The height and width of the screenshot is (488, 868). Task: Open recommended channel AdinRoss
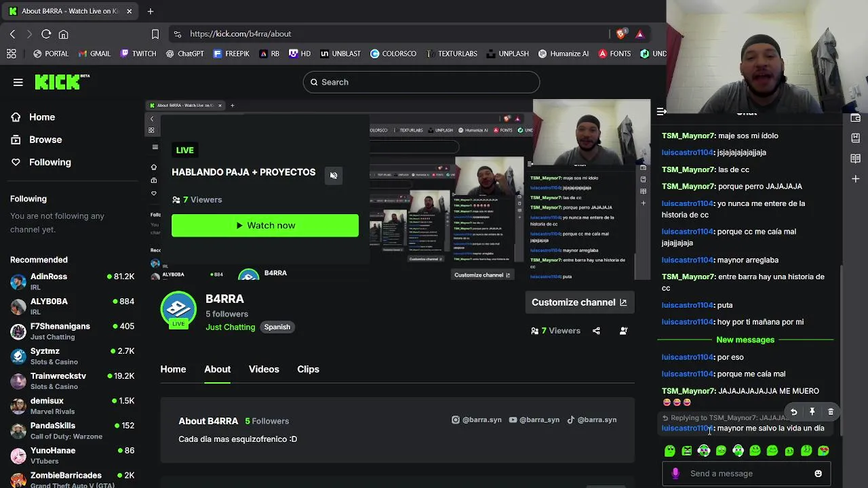(x=73, y=281)
